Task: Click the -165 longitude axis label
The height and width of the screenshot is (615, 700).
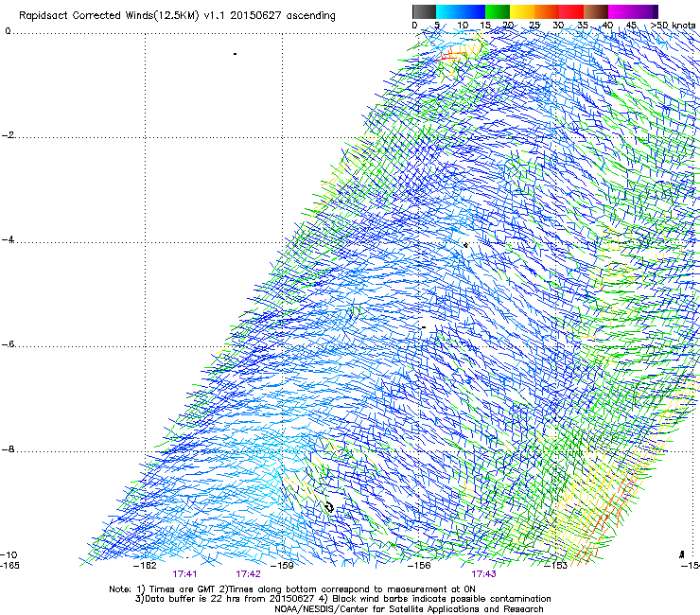Action: [9, 566]
